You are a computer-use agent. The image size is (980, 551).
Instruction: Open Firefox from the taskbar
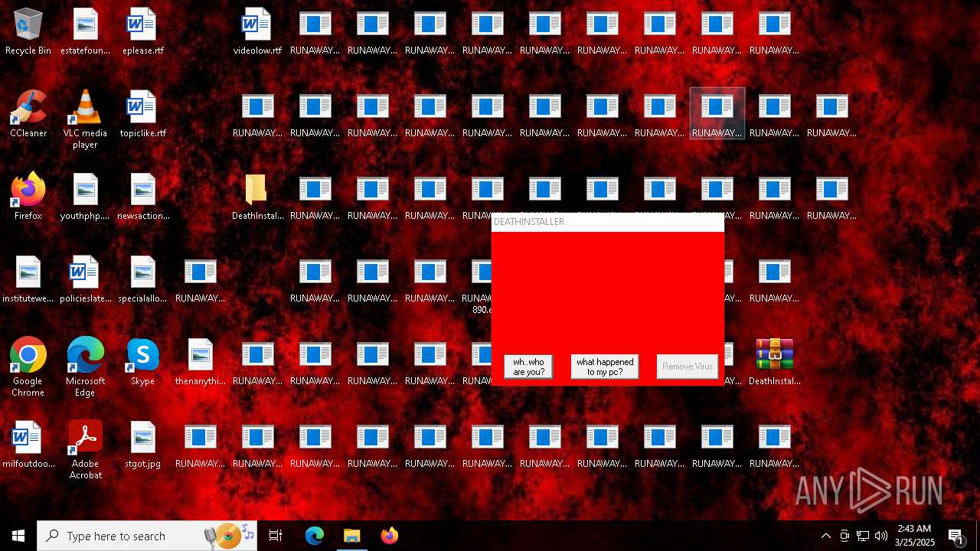point(389,536)
